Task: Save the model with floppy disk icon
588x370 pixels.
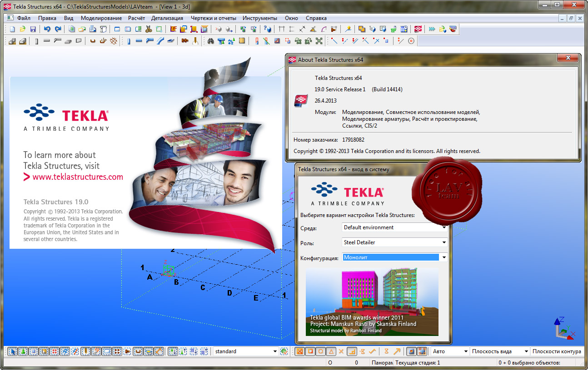Action: coord(33,29)
